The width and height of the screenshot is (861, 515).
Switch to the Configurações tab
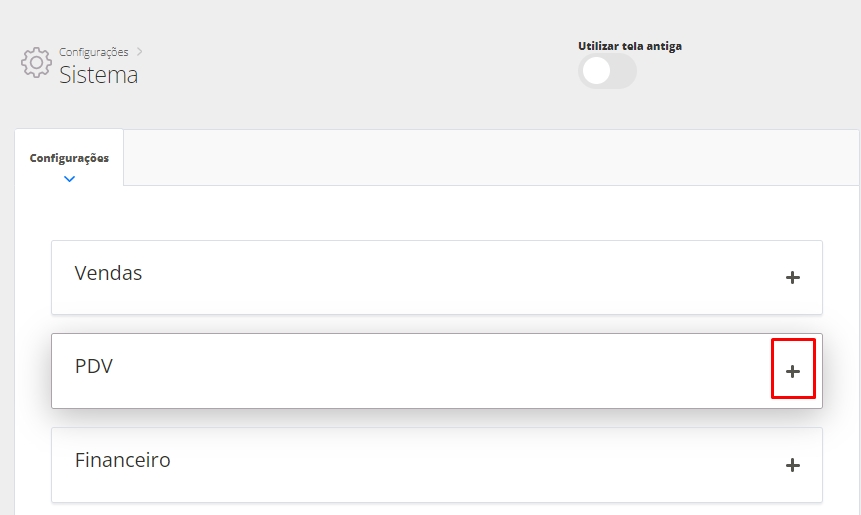tap(69, 158)
